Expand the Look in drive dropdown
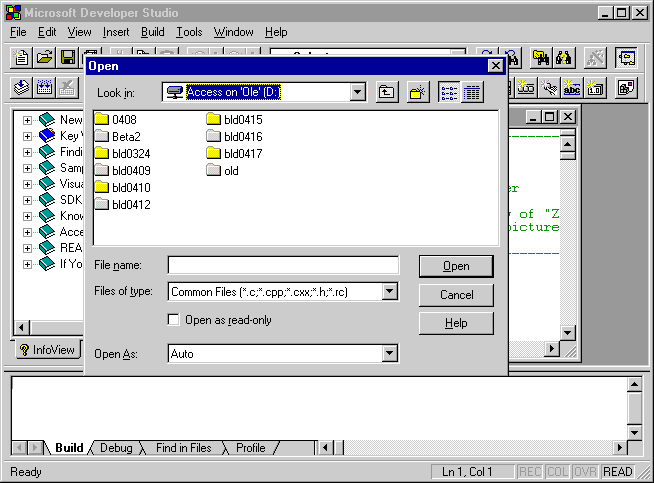Image resolution: width=654 pixels, height=483 pixels. [358, 92]
